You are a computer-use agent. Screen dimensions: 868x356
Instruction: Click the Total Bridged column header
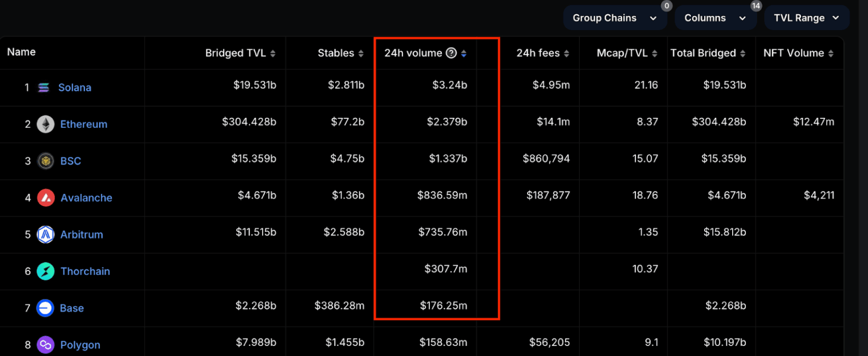pos(707,53)
